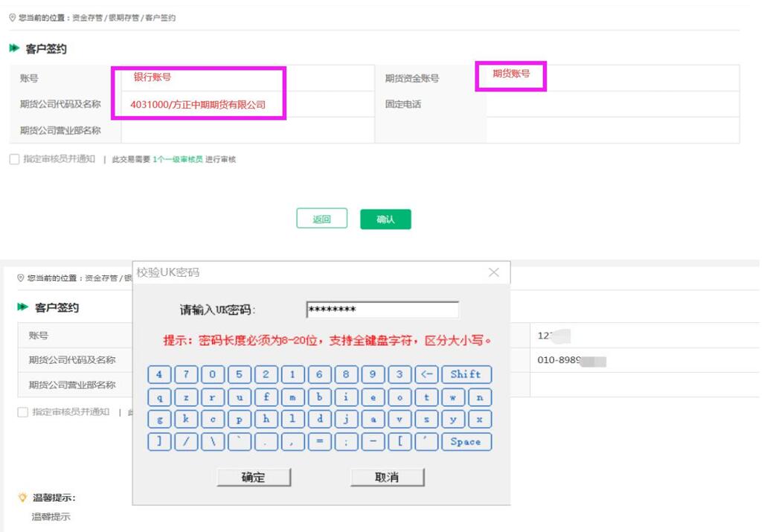Click the 期货资金账号 field in the upper form

click(612, 79)
